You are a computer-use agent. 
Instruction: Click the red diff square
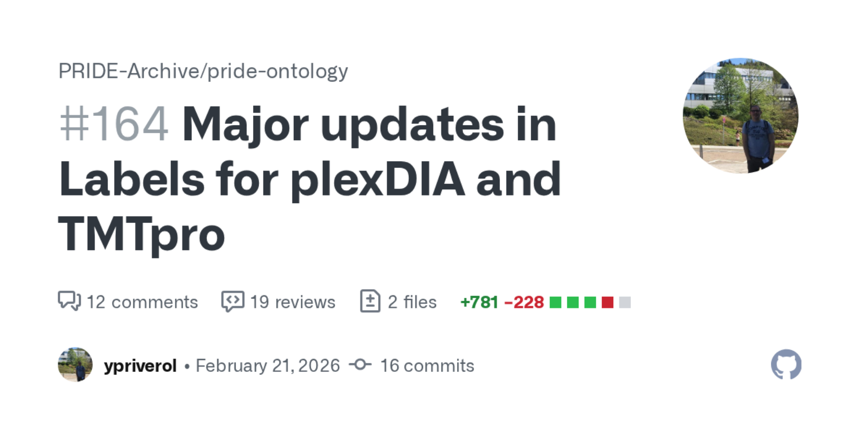pyautogui.click(x=608, y=302)
